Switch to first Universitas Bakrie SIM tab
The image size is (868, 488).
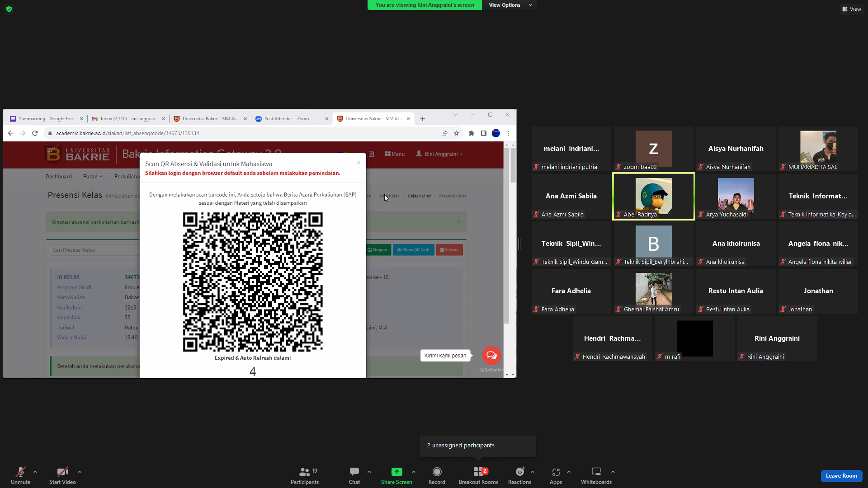point(210,119)
